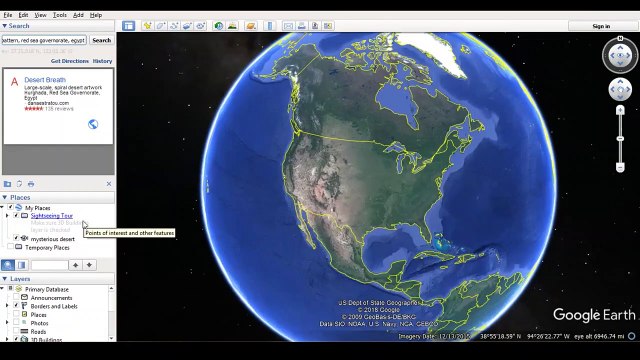Email the view using the envelope icon
The width and height of the screenshot is (640, 360).
click(289, 26)
